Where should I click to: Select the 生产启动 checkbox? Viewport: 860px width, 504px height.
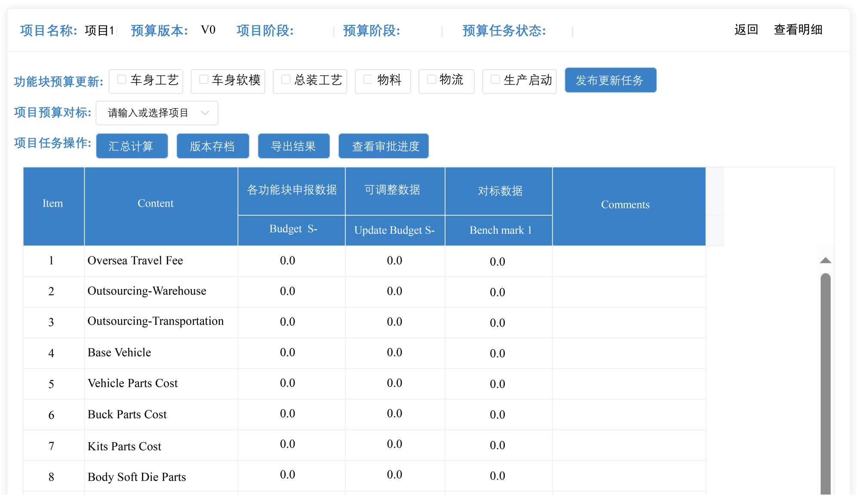coord(495,79)
